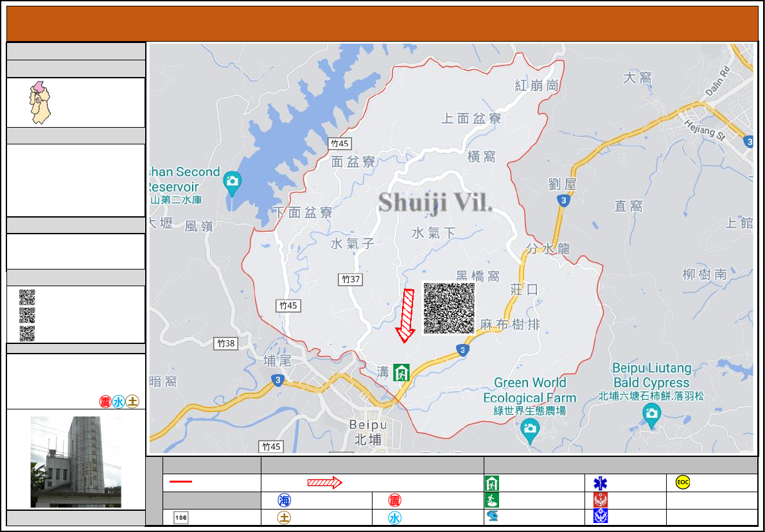765x532 pixels.
Task: Click the small district locator map
Action: pos(39,103)
